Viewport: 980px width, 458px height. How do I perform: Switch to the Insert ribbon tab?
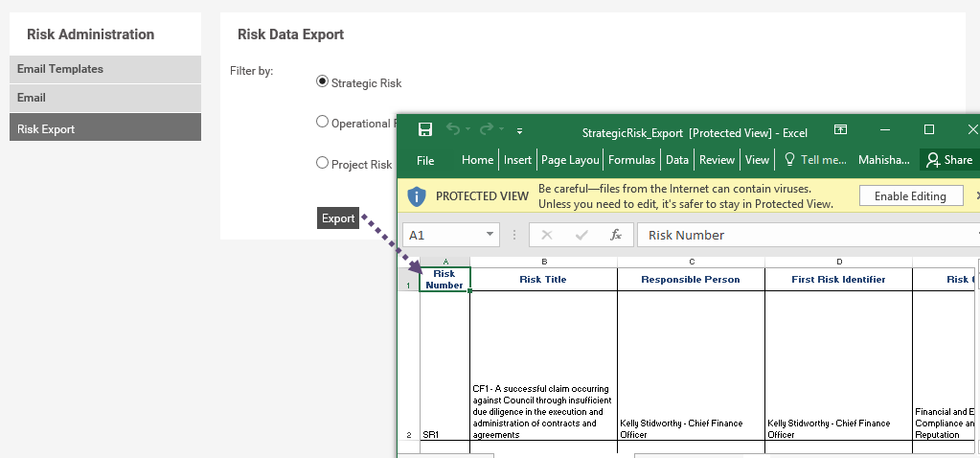(x=517, y=160)
